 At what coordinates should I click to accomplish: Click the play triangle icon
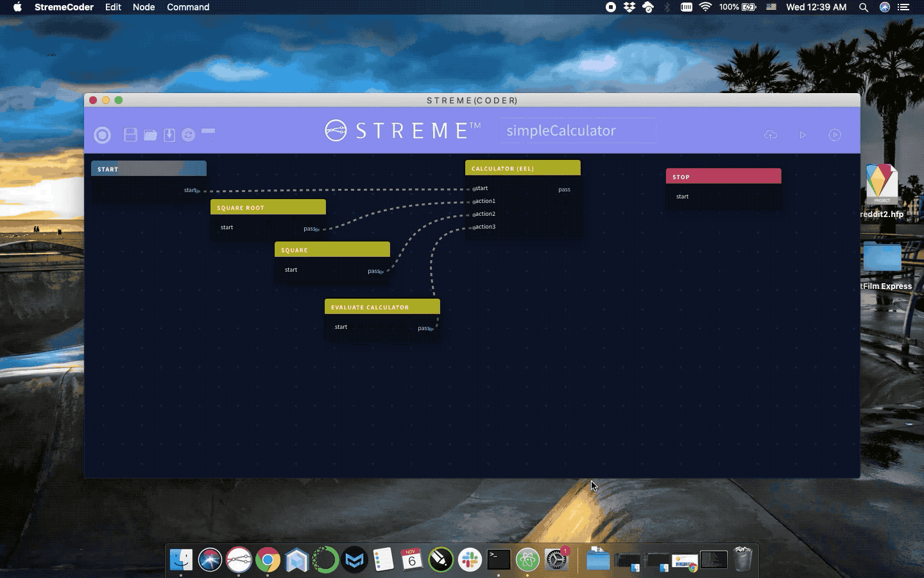pos(803,135)
